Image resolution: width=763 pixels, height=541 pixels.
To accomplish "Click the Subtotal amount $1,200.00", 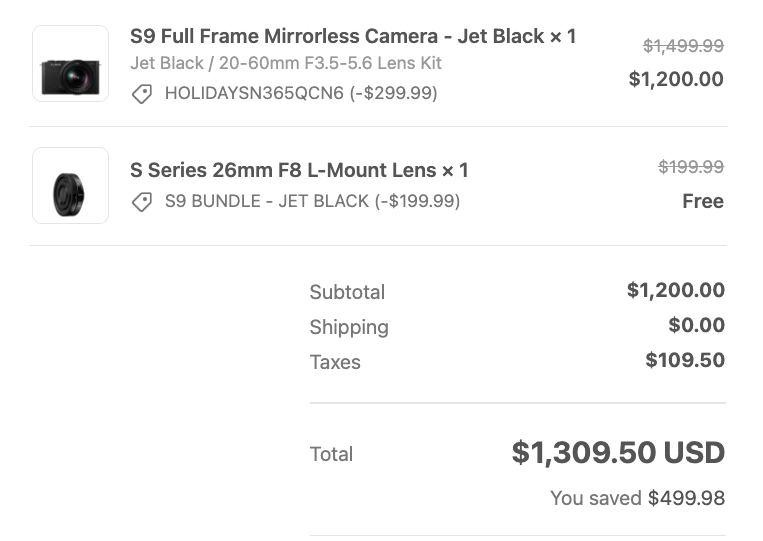I will click(x=675, y=291).
